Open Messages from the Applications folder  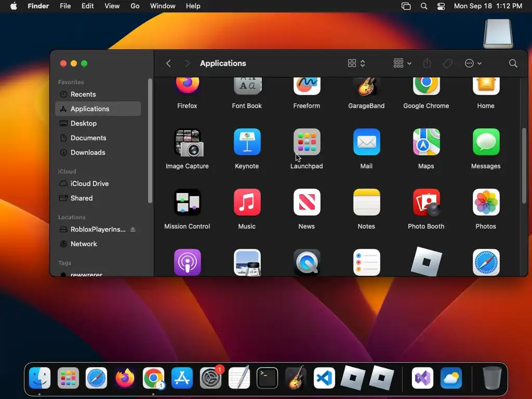[486, 142]
